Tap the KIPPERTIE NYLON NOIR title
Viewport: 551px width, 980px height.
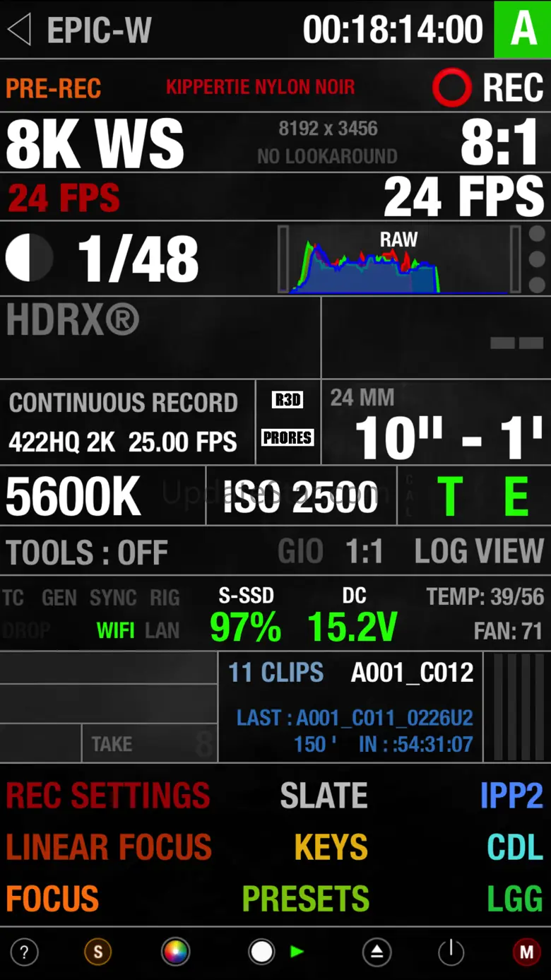point(261,87)
